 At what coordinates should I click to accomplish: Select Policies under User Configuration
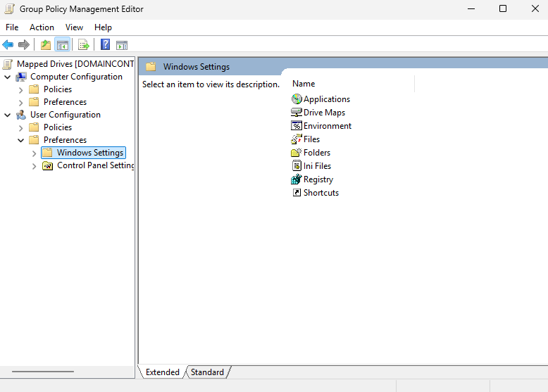coord(58,127)
